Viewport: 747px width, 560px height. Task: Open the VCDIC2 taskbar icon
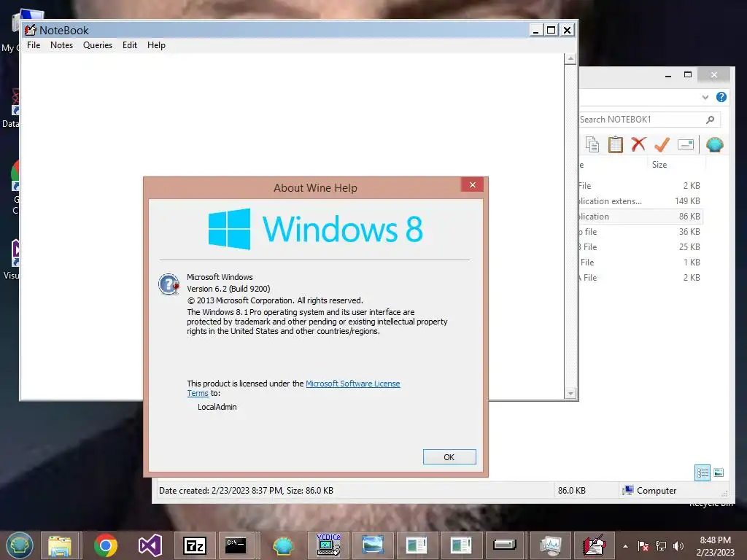click(x=328, y=545)
